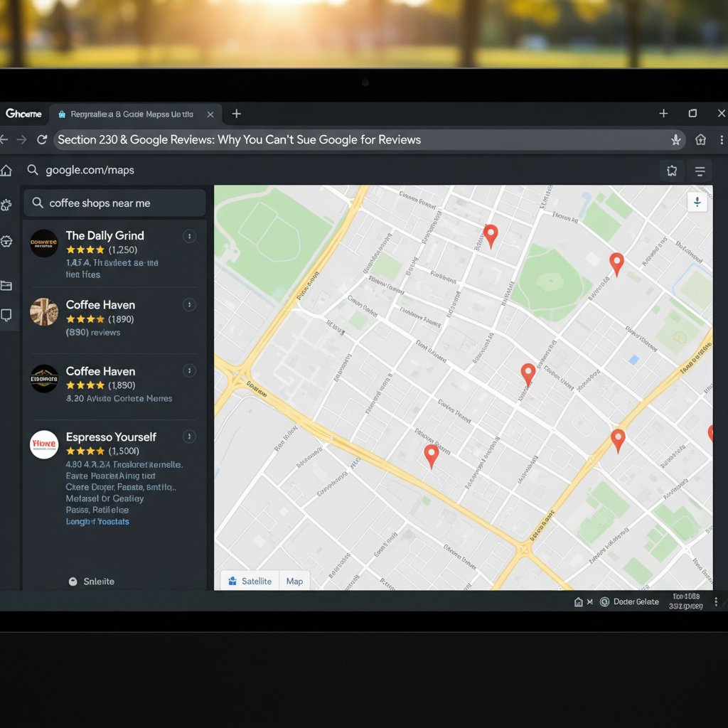Switch map to Satellite view

(250, 581)
